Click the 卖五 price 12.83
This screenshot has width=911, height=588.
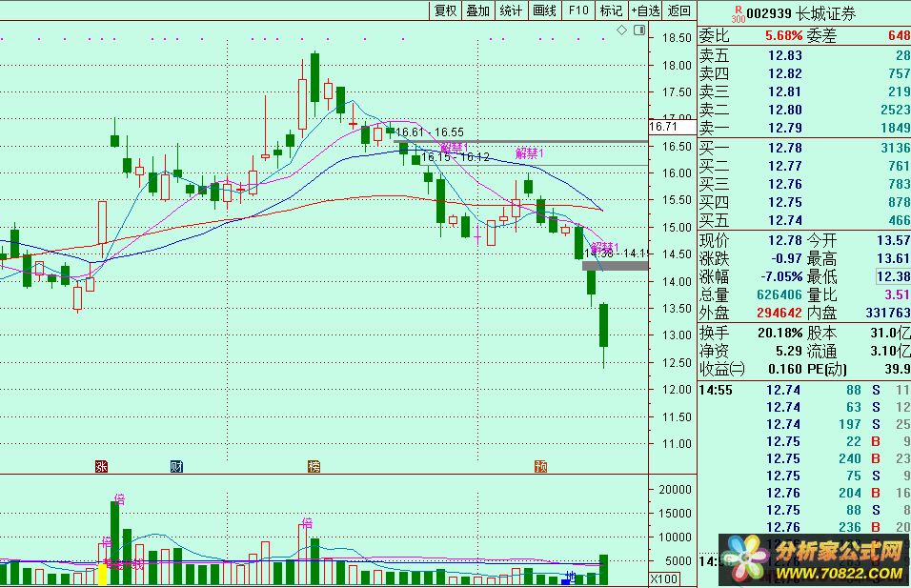click(x=785, y=56)
